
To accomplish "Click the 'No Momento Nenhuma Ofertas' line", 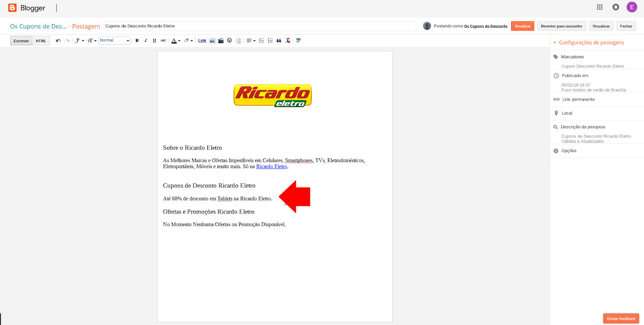I will (x=224, y=224).
